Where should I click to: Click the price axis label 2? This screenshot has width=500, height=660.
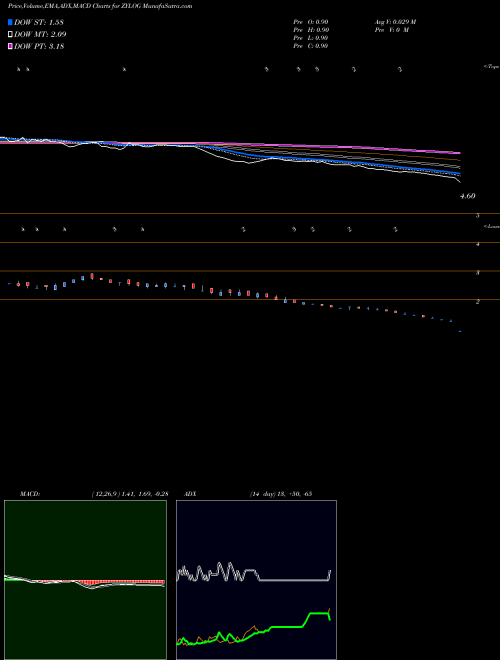pos(478,302)
